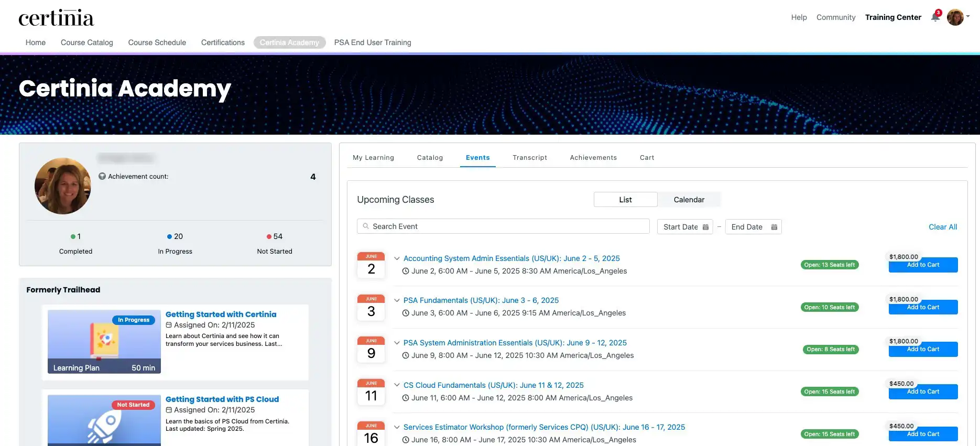The image size is (980, 446).
Task: Open Getting Started with Certinia title link
Action: click(221, 314)
